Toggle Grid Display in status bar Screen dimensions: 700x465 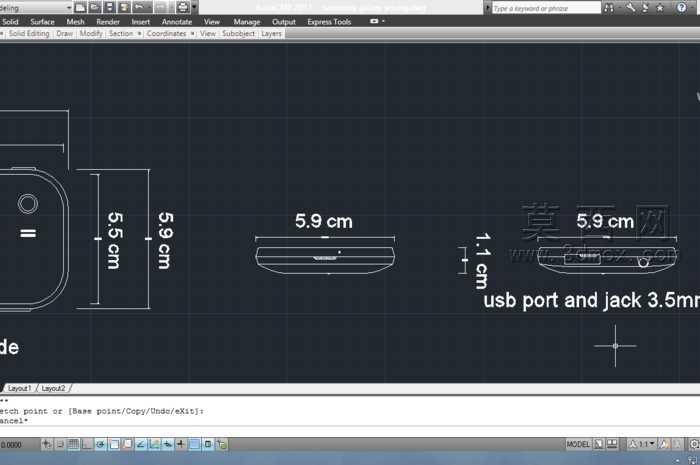73,444
